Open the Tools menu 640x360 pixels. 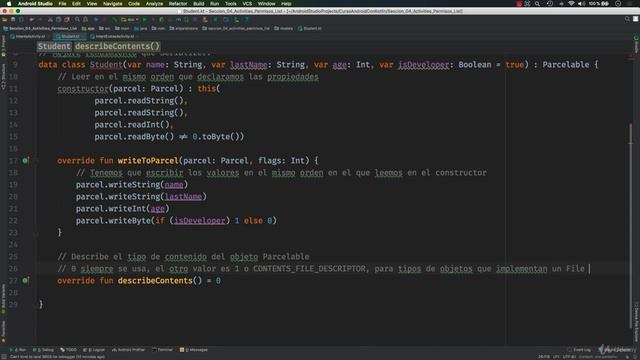231,3
